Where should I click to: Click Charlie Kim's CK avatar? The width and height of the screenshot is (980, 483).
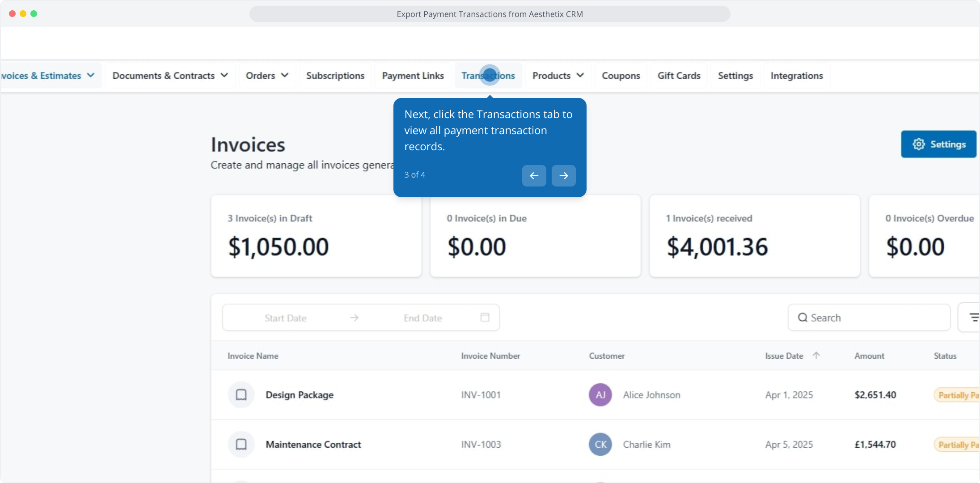click(600, 445)
